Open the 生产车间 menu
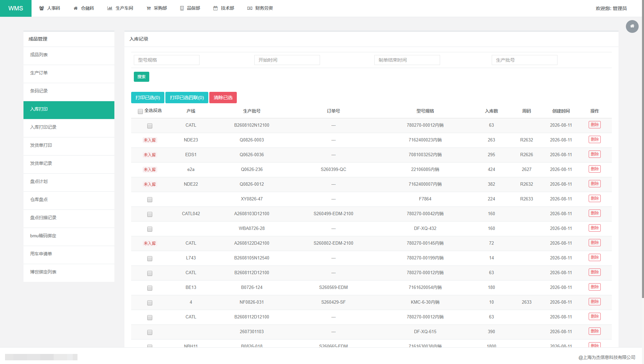644x364 pixels. [x=120, y=8]
